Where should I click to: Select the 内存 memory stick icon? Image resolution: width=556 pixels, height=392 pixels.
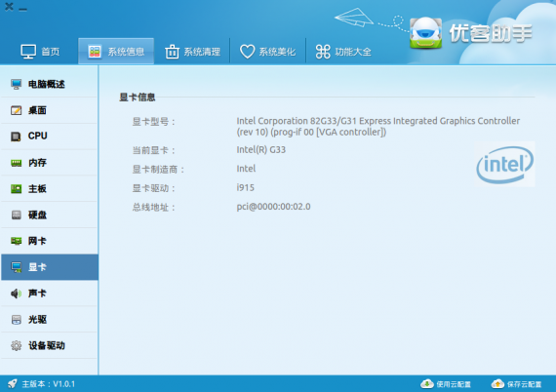coord(16,163)
